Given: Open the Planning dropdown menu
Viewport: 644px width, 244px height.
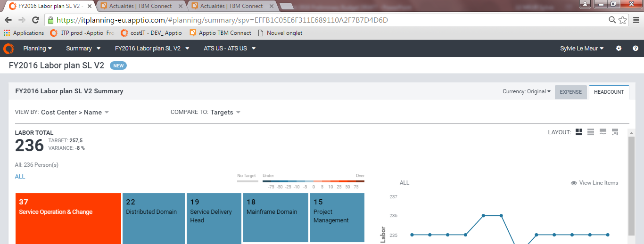Looking at the screenshot, I should click(38, 49).
